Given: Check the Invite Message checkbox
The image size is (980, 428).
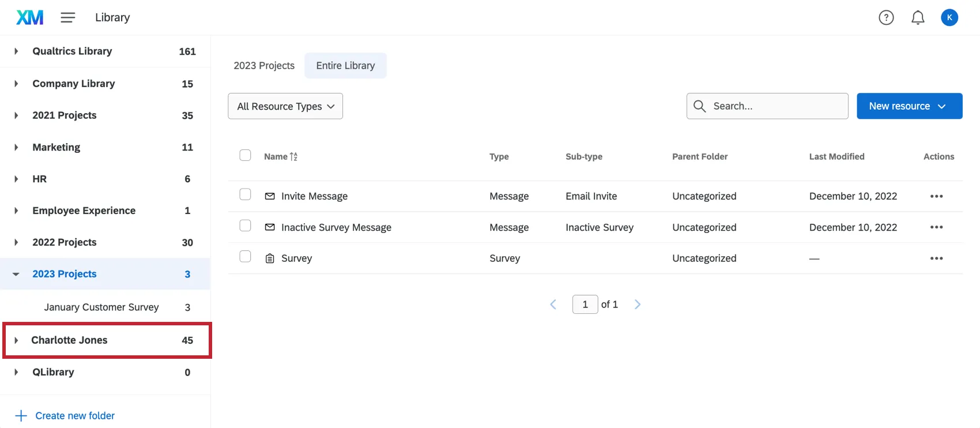Looking at the screenshot, I should click(245, 194).
